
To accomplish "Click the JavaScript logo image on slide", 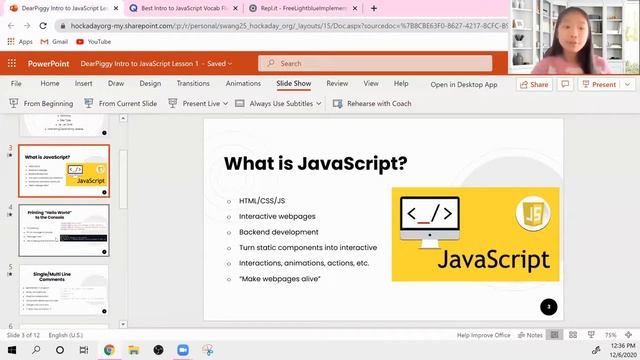I will (476, 234).
